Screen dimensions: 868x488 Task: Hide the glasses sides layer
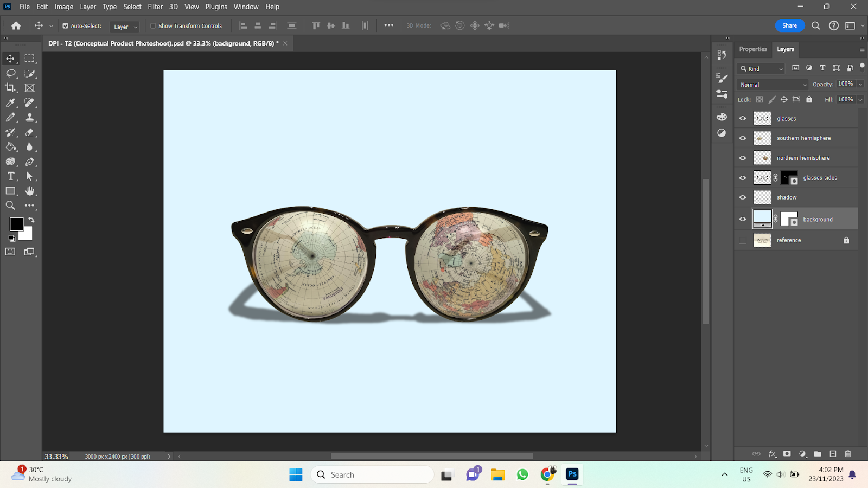click(743, 178)
